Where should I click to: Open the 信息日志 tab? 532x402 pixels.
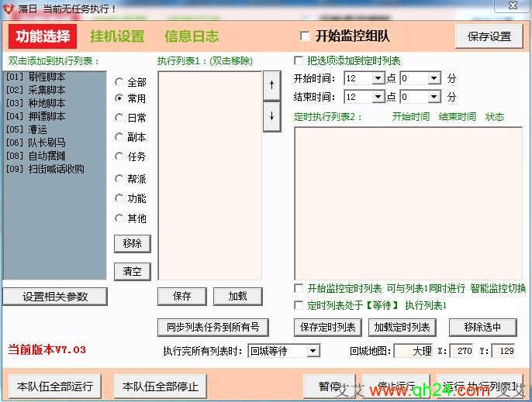coord(192,36)
